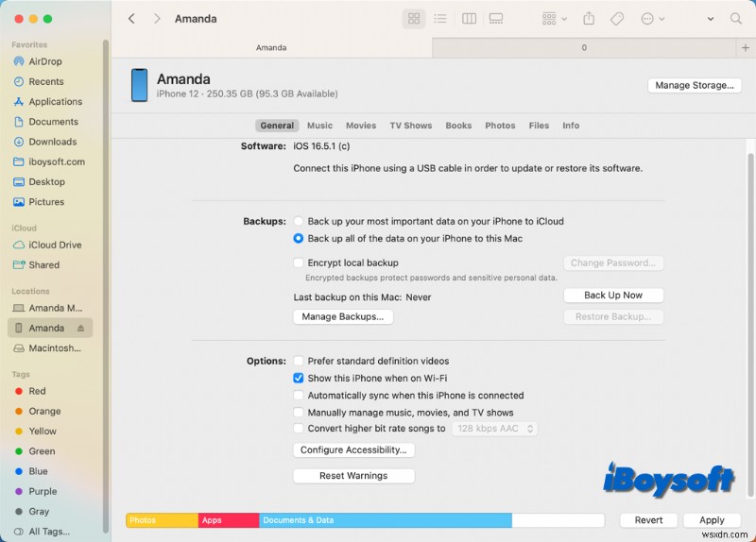The width and height of the screenshot is (756, 542).
Task: Open Downloads in the sidebar
Action: (51, 142)
